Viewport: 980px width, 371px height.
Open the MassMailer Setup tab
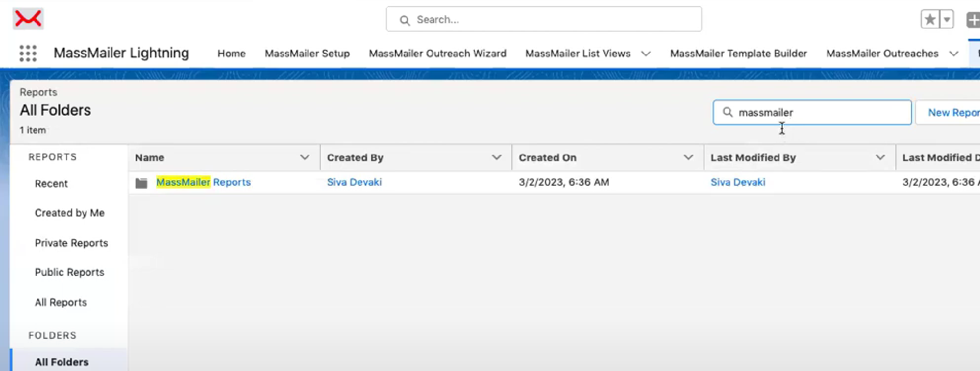point(307,53)
